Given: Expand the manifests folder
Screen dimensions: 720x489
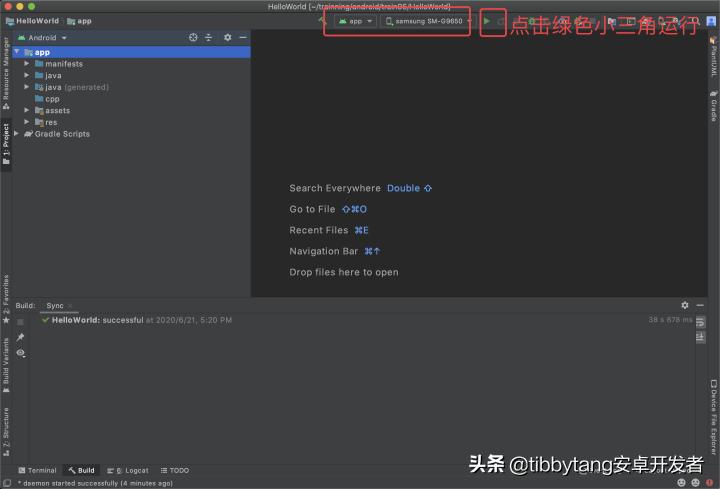Looking at the screenshot, I should [27, 63].
